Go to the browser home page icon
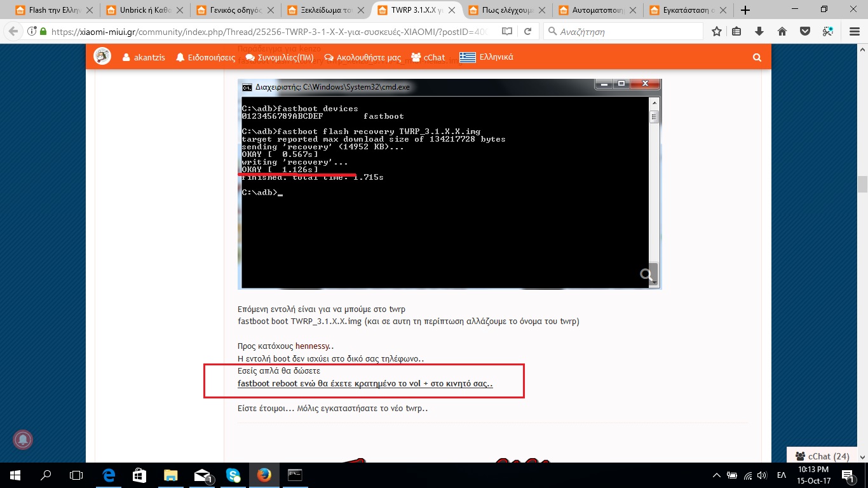The image size is (868, 488). 782,32
